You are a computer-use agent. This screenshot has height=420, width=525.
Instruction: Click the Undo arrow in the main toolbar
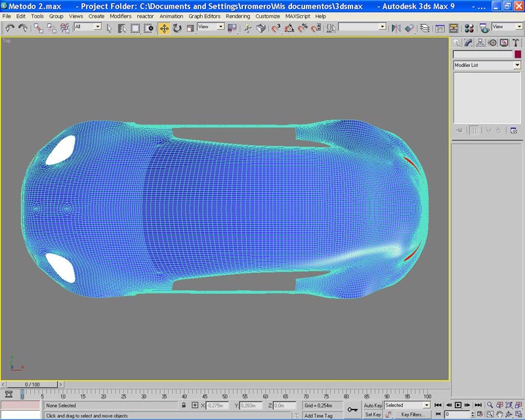(10, 28)
